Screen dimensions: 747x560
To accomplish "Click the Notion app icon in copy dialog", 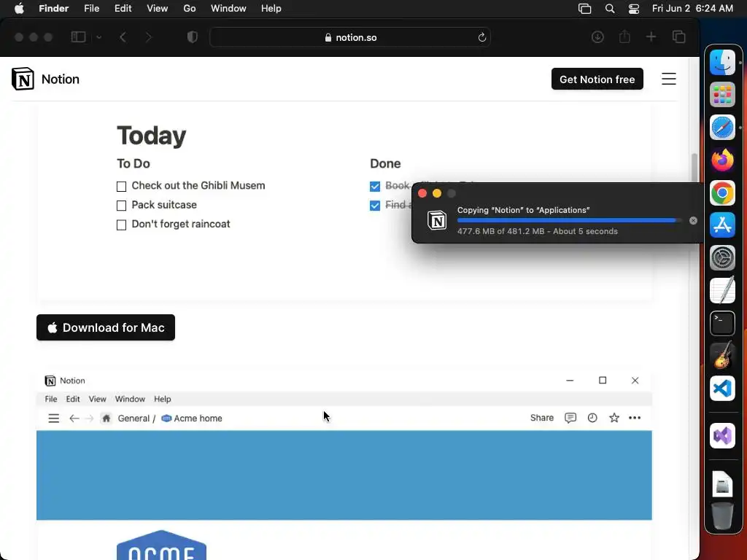I will click(437, 220).
